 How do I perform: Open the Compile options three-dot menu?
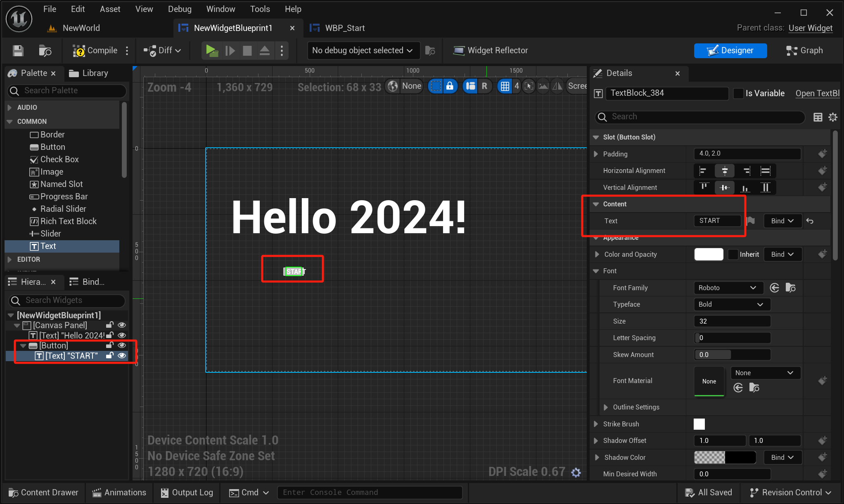click(x=127, y=50)
